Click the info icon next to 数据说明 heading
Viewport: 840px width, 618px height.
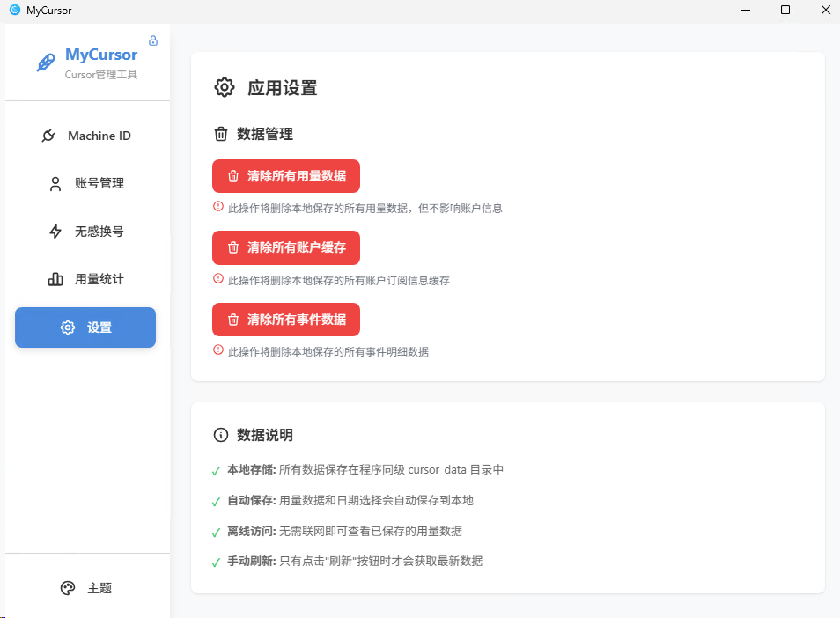pos(220,434)
